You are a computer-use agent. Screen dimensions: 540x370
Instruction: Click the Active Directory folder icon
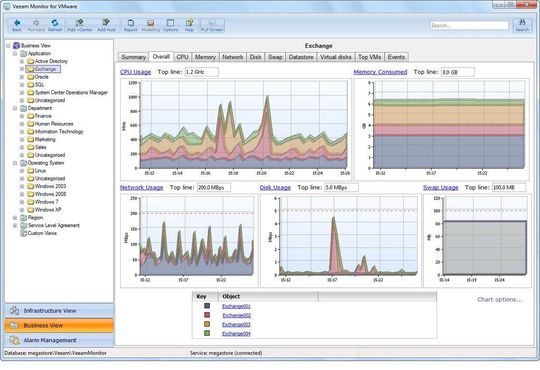(x=30, y=61)
